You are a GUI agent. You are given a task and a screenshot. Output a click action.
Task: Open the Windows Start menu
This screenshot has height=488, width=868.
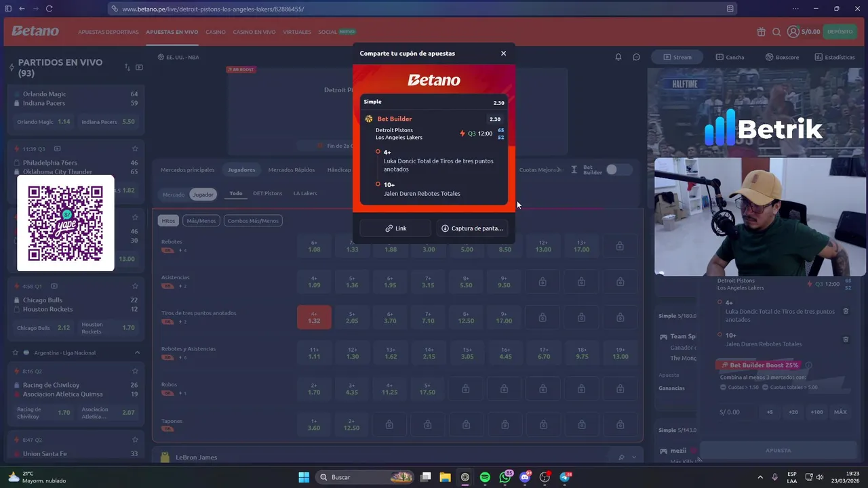pyautogui.click(x=304, y=477)
